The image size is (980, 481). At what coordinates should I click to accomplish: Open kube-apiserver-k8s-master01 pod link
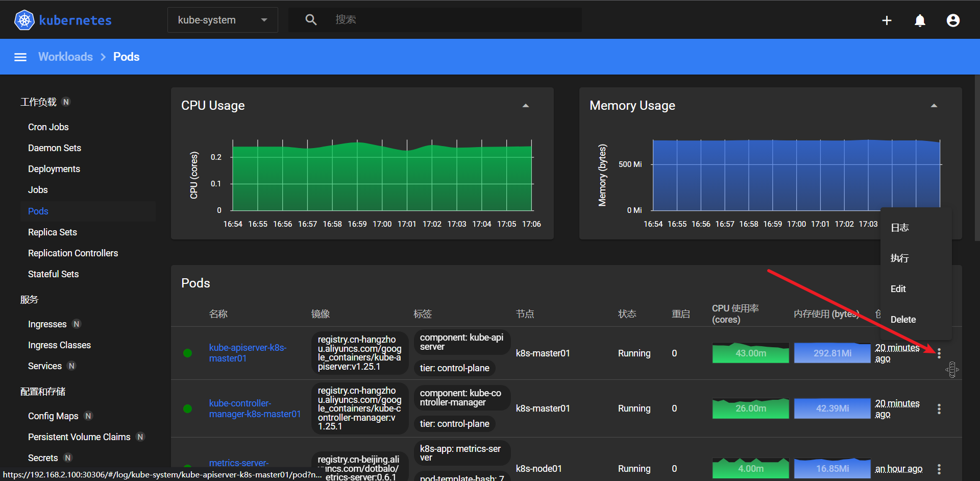click(x=248, y=353)
